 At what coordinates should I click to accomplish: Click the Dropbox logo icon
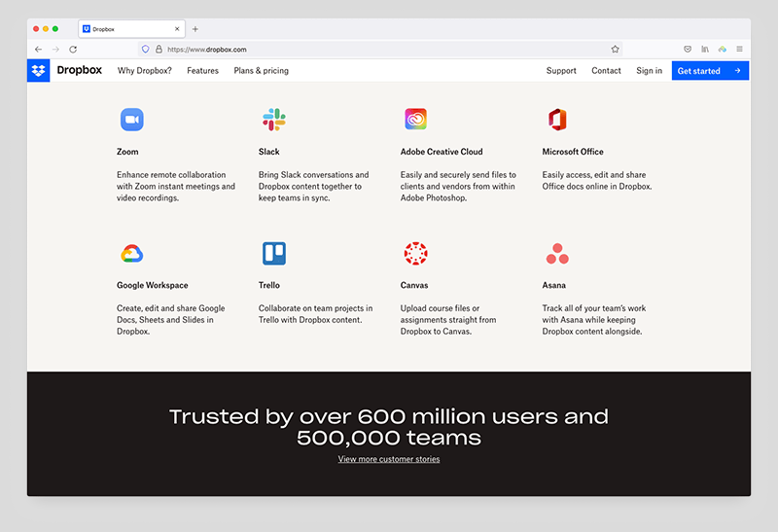point(38,70)
